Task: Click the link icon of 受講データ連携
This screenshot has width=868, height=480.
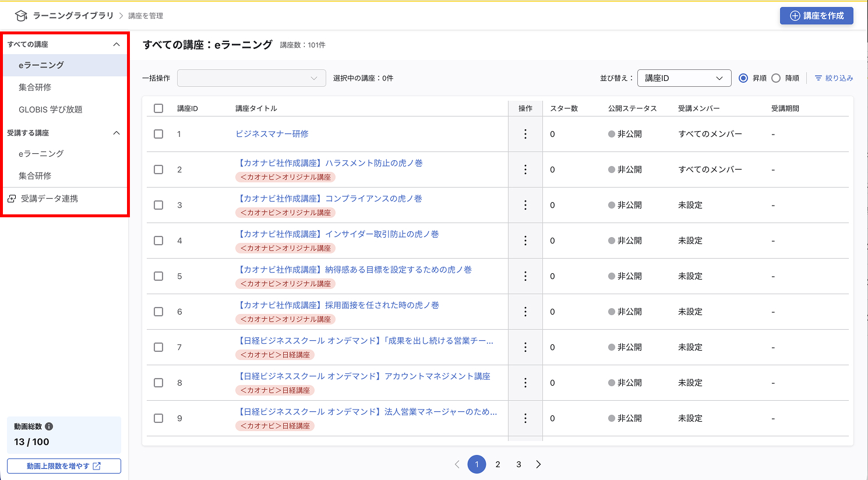Action: click(x=12, y=199)
